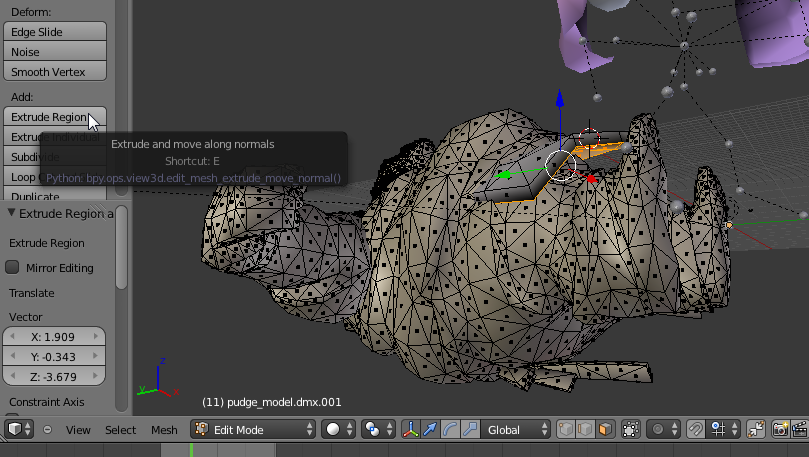Screen dimensions: 809x457
Task: Open the viewport shading dropdown
Action: [338, 429]
